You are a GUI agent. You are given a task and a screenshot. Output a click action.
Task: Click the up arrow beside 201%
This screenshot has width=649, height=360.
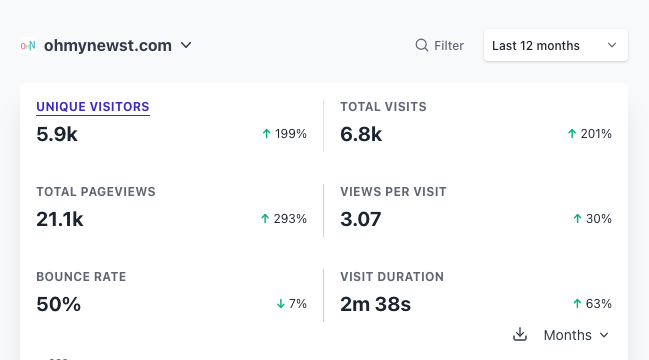[x=572, y=134]
